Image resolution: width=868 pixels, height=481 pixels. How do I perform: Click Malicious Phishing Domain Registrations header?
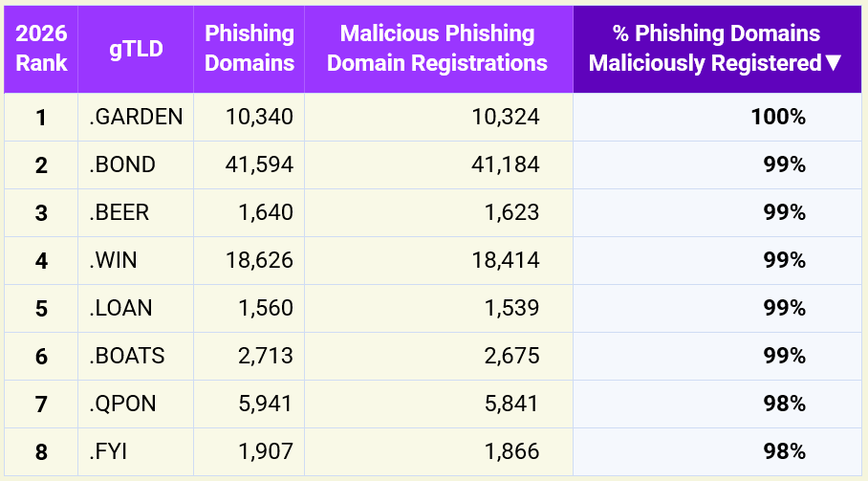click(439, 49)
